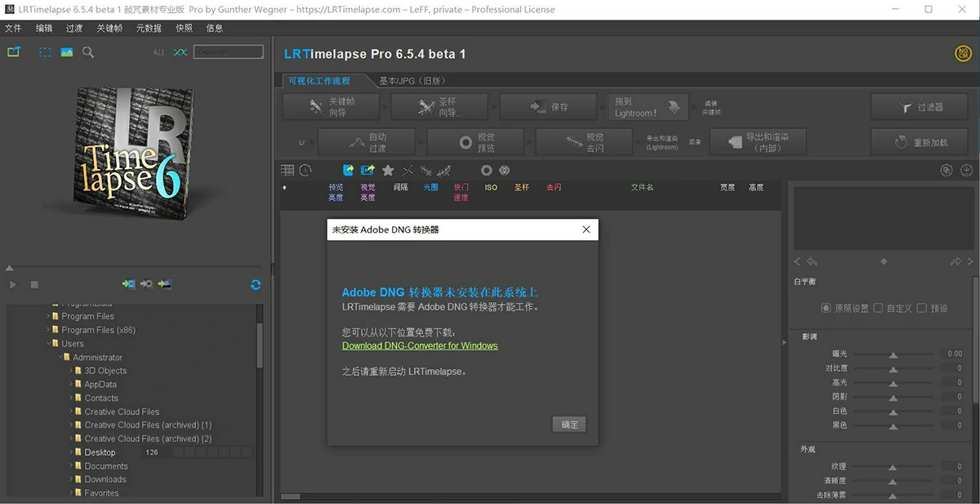Click the first green arrow import icon

coord(129,284)
